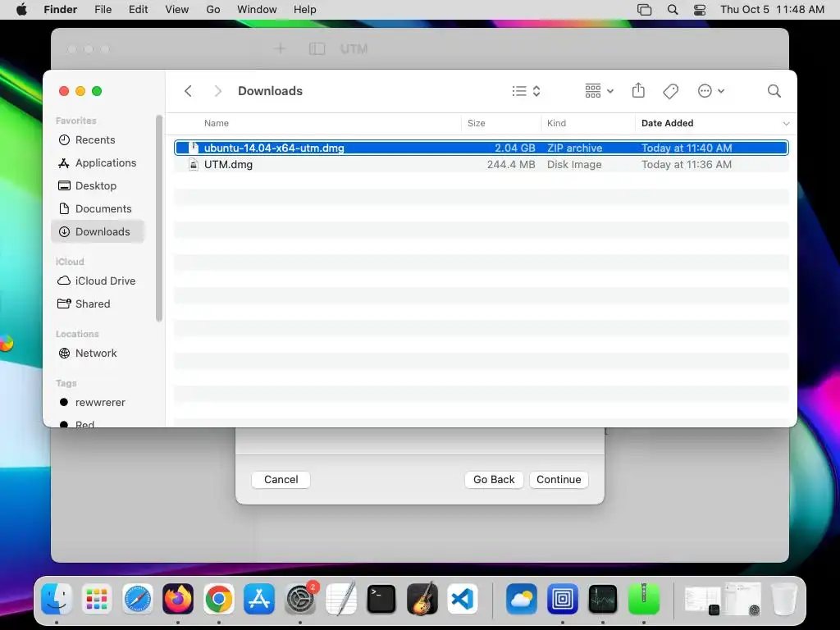Viewport: 840px width, 630px height.
Task: Open TextEdit from the Dock
Action: click(x=340, y=598)
